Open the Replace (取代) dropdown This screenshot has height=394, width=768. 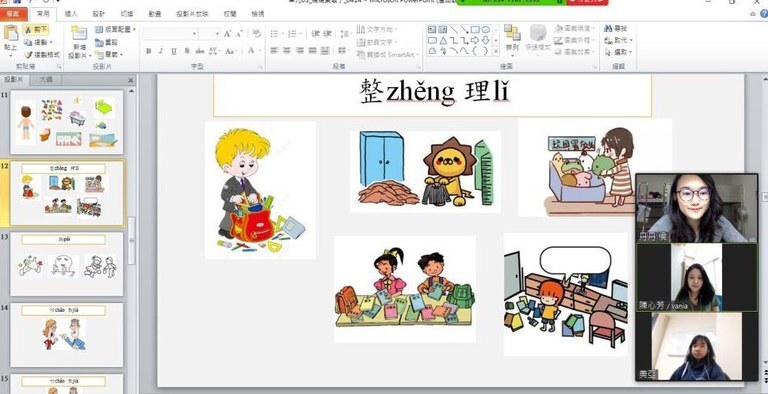click(619, 40)
